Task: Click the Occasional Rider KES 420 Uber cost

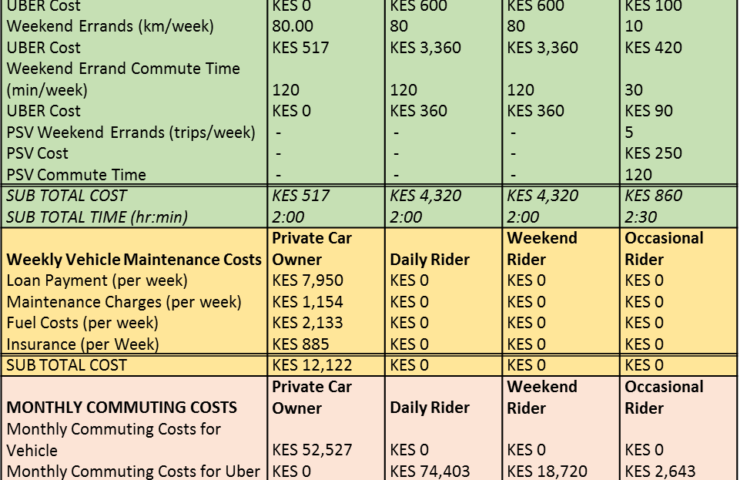Action: tap(678, 47)
